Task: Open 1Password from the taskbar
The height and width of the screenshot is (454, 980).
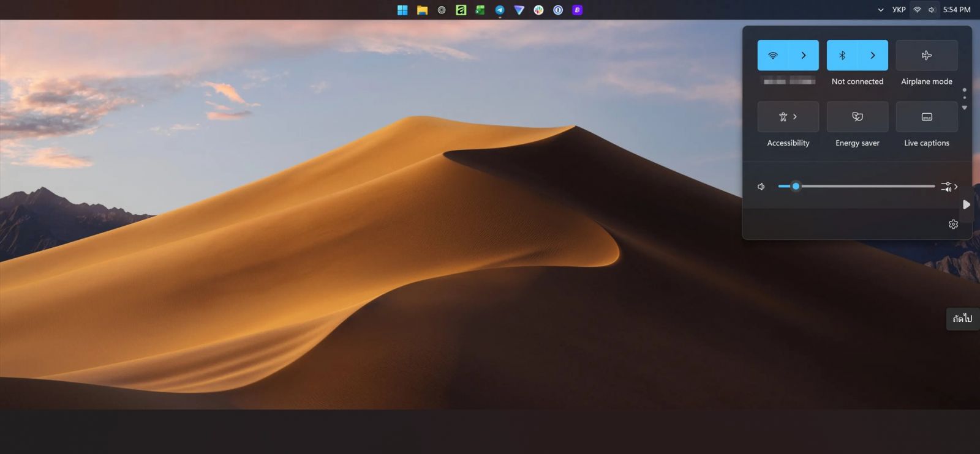Action: coord(558,10)
